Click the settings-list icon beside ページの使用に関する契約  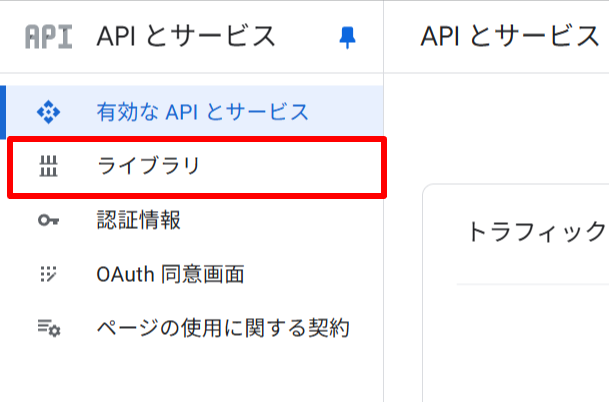click(x=49, y=328)
